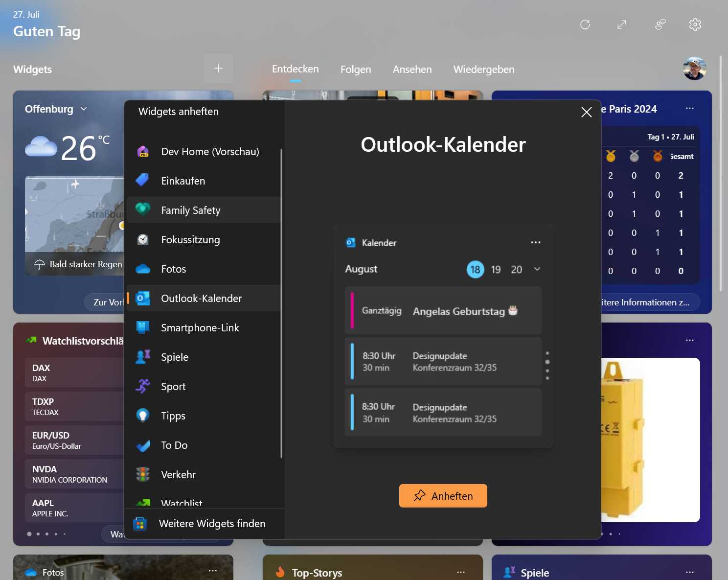Select the Tipps lightbulb widget icon
Image resolution: width=728 pixels, height=580 pixels.
tap(142, 416)
